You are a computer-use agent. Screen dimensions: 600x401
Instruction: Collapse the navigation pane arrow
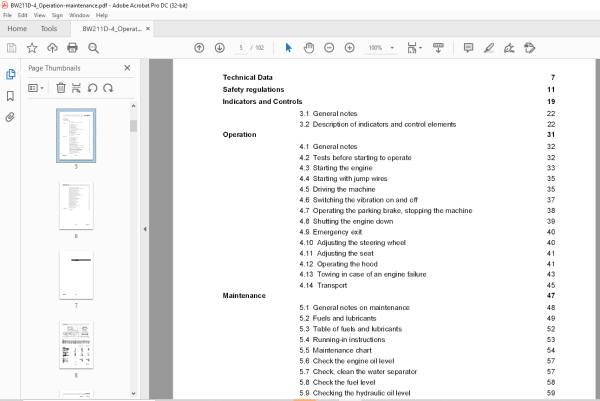(x=145, y=229)
